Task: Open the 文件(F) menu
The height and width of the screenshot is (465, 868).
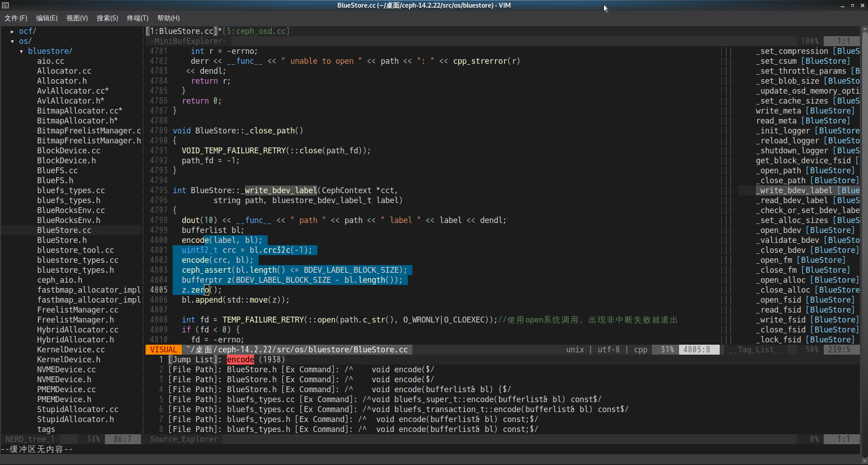Action: click(16, 18)
